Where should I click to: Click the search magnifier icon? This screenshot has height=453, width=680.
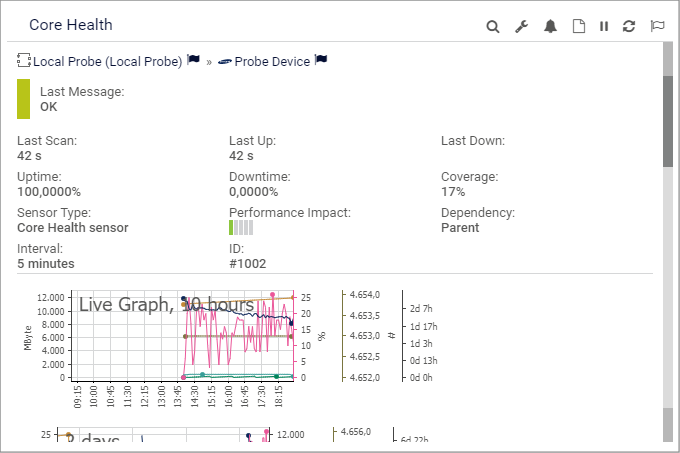(x=493, y=26)
